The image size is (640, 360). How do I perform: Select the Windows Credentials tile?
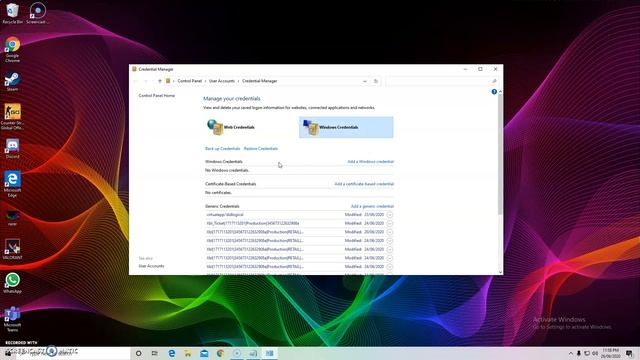(346, 127)
